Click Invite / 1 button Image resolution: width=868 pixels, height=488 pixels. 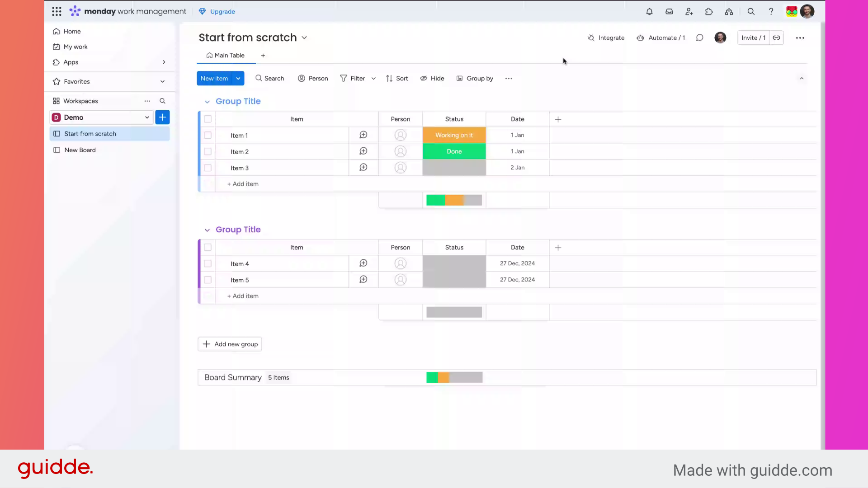tap(754, 38)
